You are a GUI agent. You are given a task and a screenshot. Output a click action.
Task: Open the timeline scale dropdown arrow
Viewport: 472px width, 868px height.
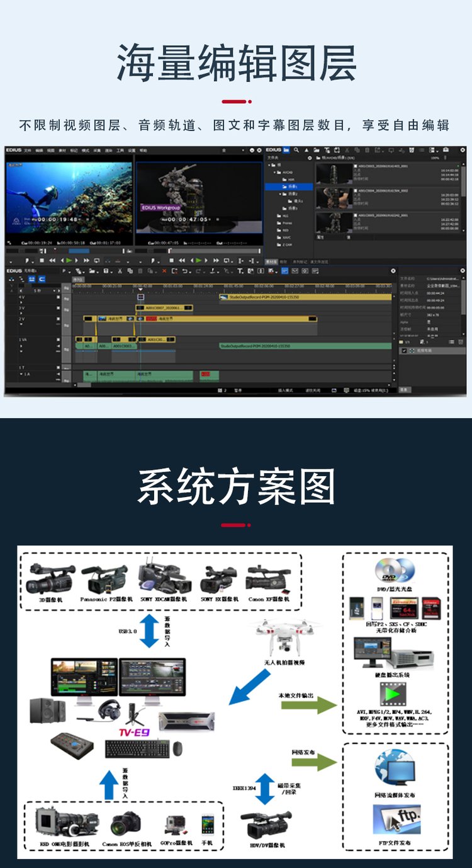(59, 291)
